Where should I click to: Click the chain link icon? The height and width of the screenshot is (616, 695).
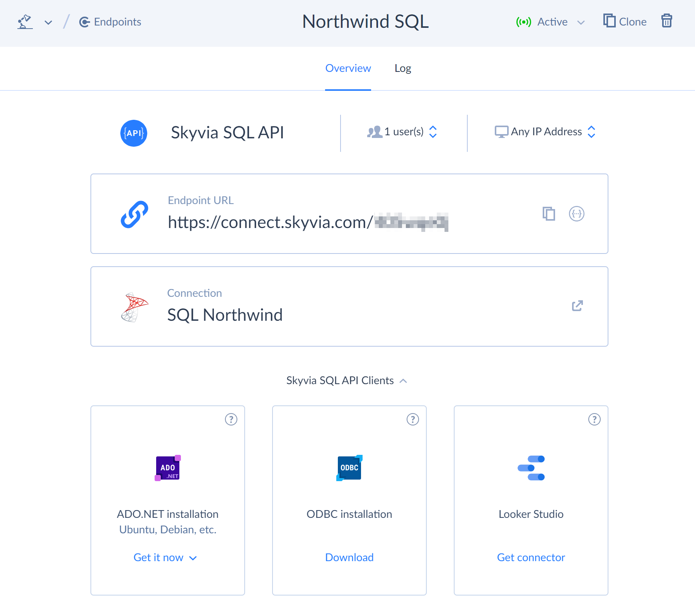pos(134,214)
